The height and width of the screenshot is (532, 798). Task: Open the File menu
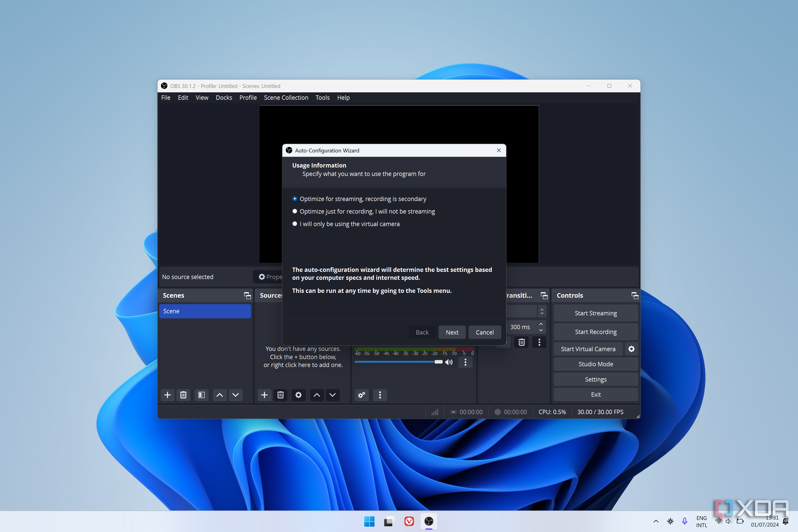coord(165,98)
